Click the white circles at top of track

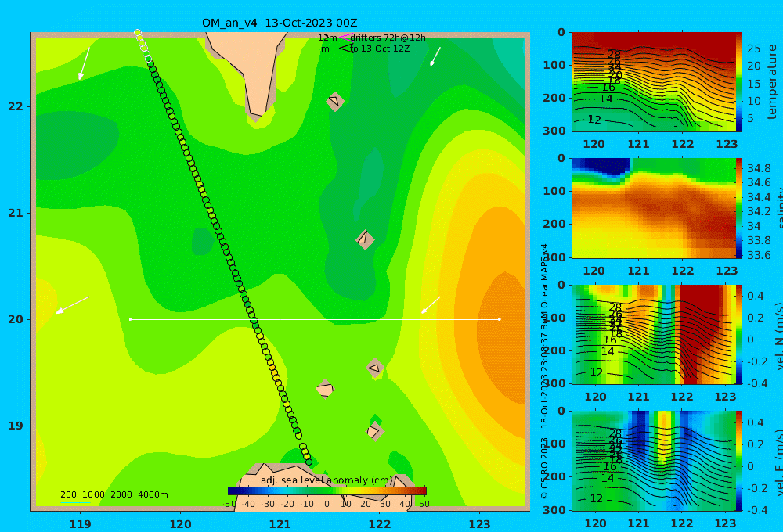[143, 45]
